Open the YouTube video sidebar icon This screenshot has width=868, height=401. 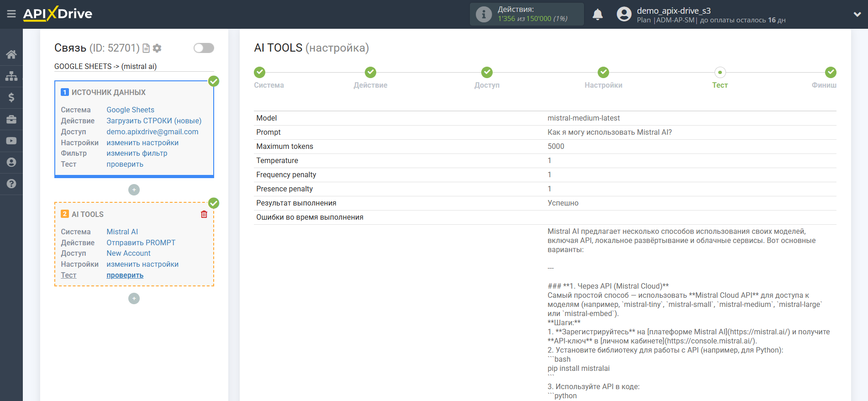(11, 141)
